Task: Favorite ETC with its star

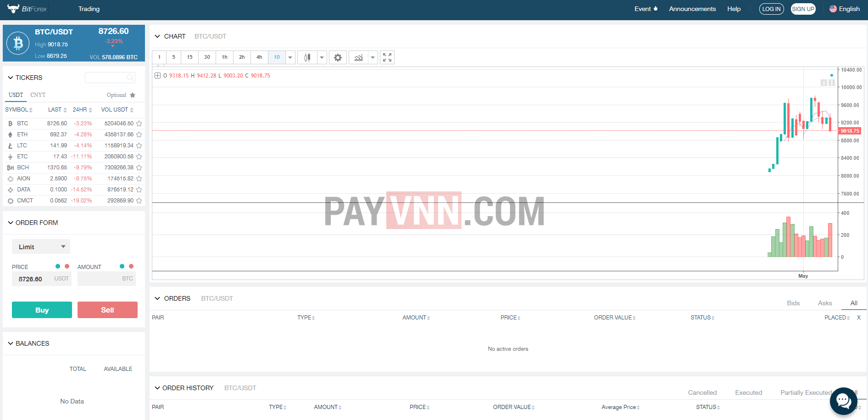Action: tap(139, 157)
